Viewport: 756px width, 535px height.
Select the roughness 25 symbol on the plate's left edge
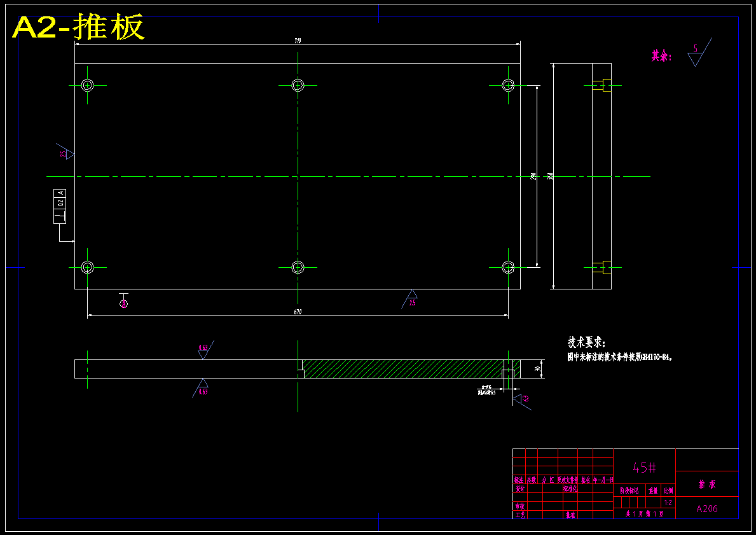(65, 151)
